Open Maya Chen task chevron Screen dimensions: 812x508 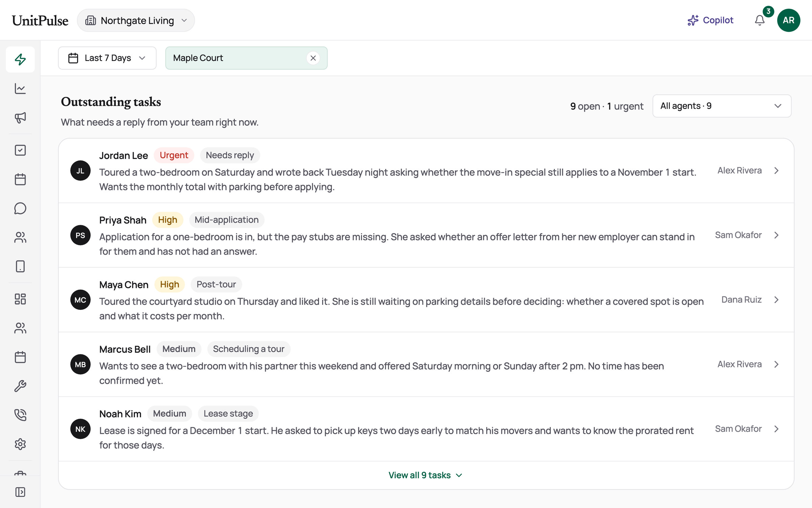coord(776,300)
